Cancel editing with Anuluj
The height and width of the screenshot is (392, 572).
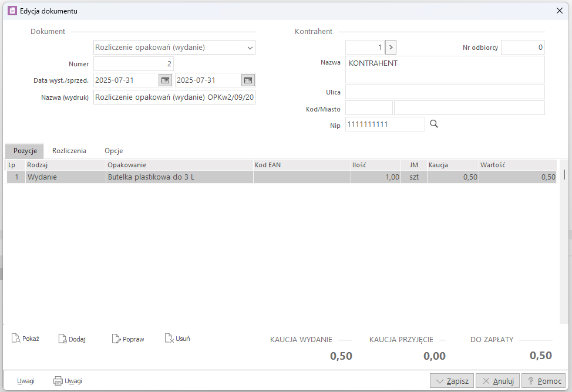(497, 381)
